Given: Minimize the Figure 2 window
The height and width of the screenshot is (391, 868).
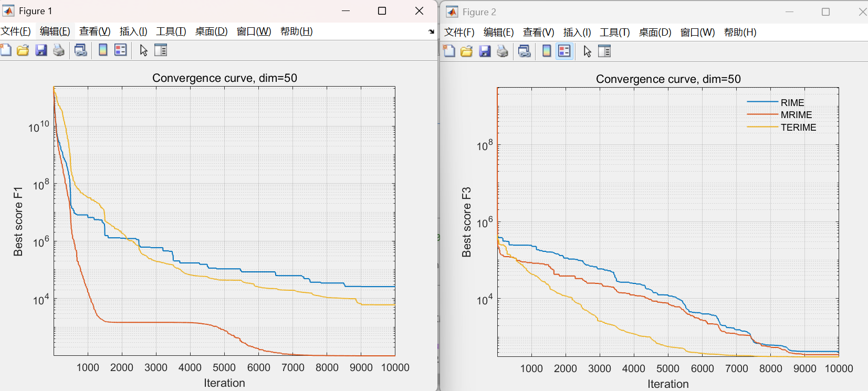Looking at the screenshot, I should click(x=789, y=12).
